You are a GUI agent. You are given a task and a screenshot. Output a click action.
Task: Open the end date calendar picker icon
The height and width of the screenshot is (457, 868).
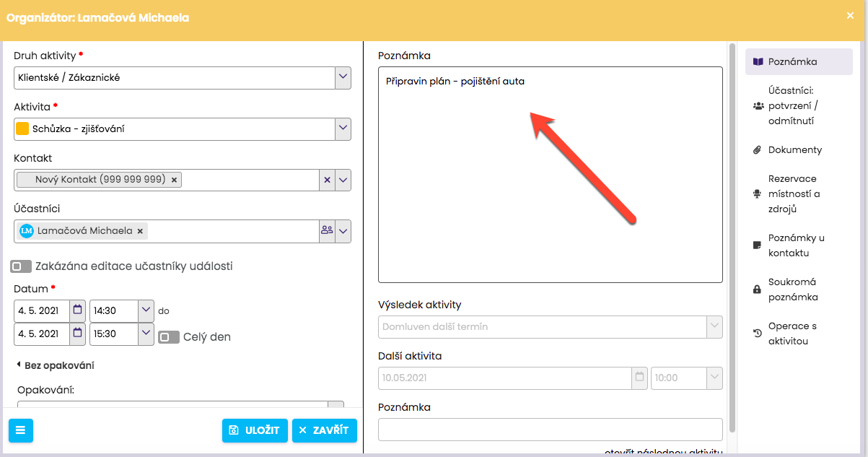78,334
